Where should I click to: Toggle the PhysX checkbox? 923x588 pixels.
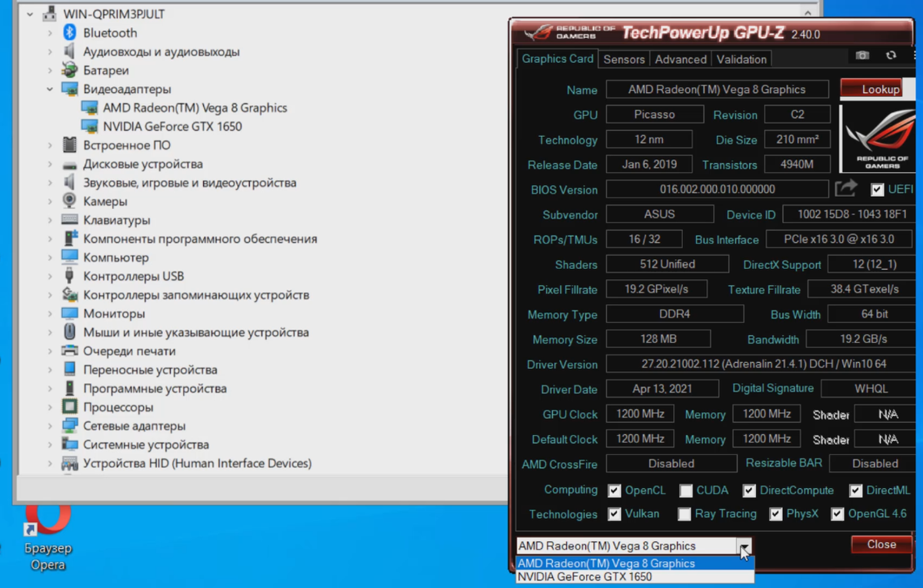pyautogui.click(x=775, y=514)
